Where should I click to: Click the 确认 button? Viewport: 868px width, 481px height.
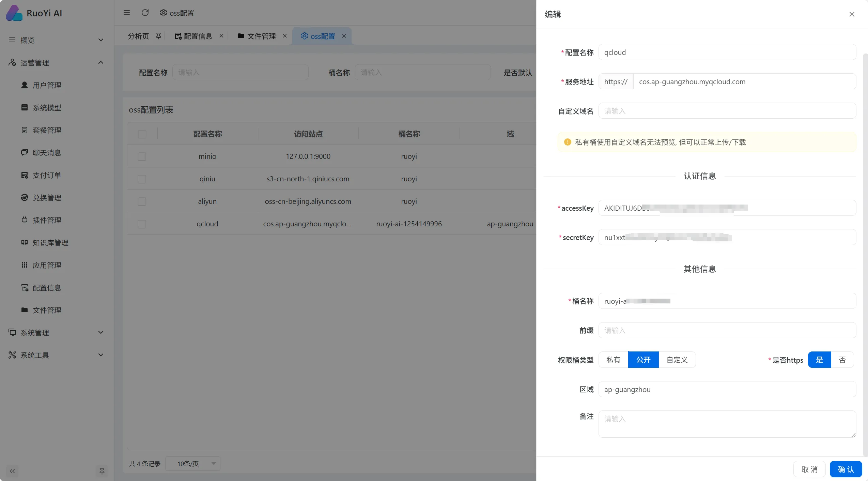click(846, 469)
